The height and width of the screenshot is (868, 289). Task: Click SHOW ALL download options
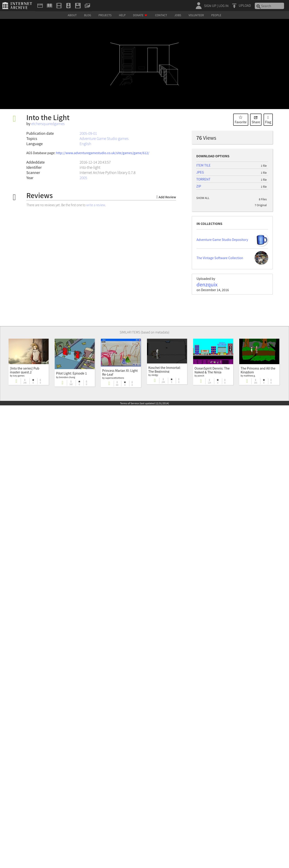coord(203,198)
